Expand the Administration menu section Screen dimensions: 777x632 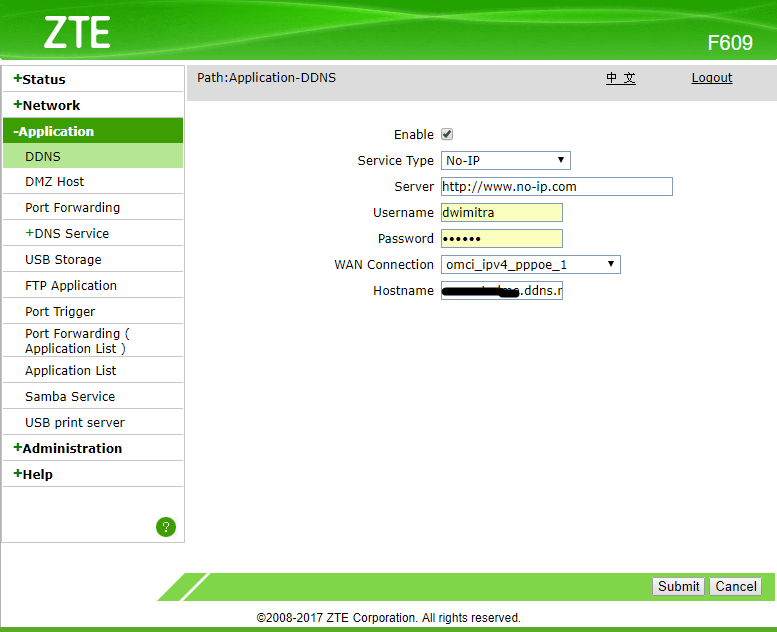tap(68, 448)
